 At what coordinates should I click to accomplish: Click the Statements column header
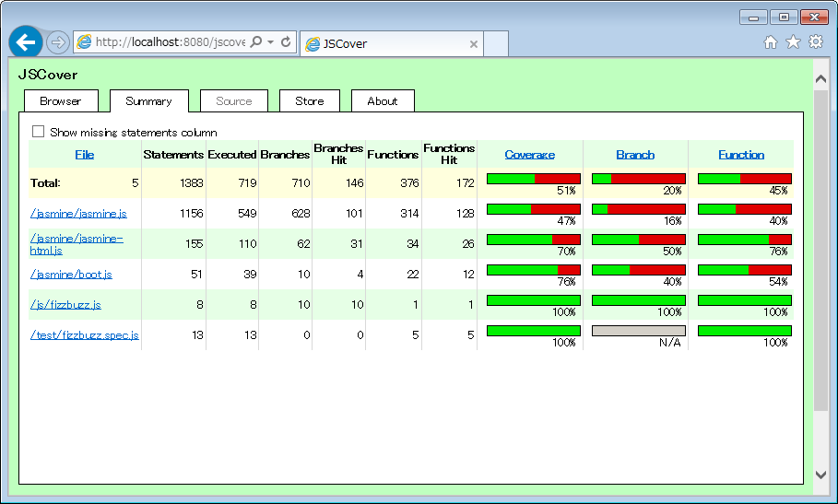coord(173,155)
